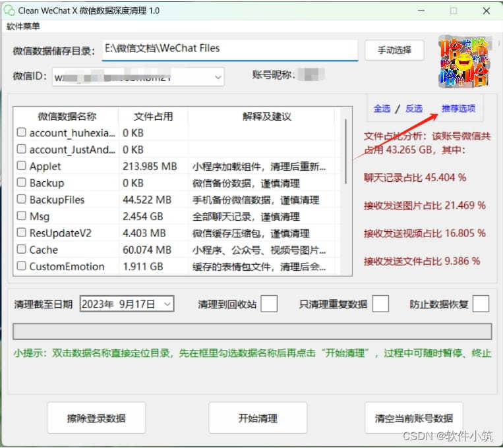Enable the 清理到回收站 checkbox

pos(269,304)
